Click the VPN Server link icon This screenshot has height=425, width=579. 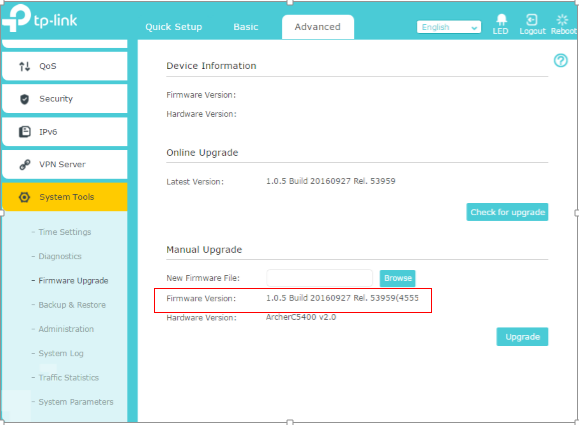coord(24,164)
